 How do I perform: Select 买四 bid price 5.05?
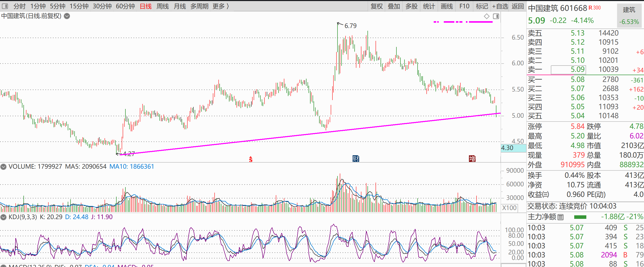click(x=578, y=107)
